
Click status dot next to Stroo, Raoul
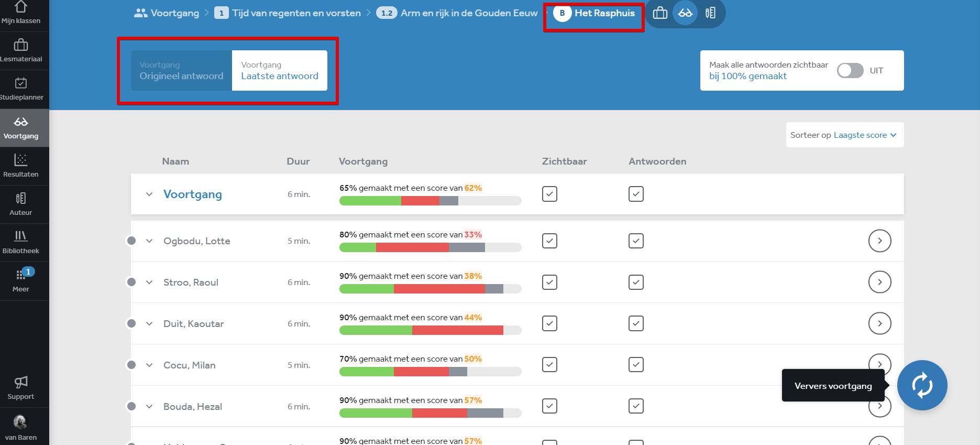pyautogui.click(x=131, y=282)
